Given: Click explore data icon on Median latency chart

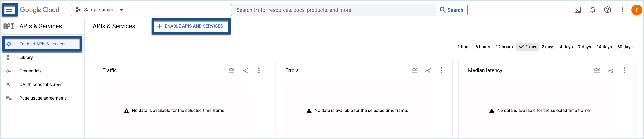Looking at the screenshot, I should [x=611, y=71].
